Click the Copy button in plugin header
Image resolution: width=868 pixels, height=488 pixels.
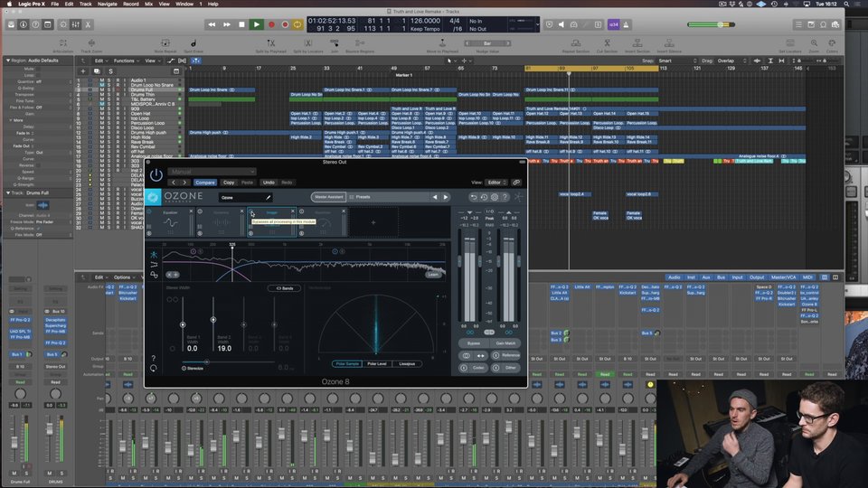(229, 182)
